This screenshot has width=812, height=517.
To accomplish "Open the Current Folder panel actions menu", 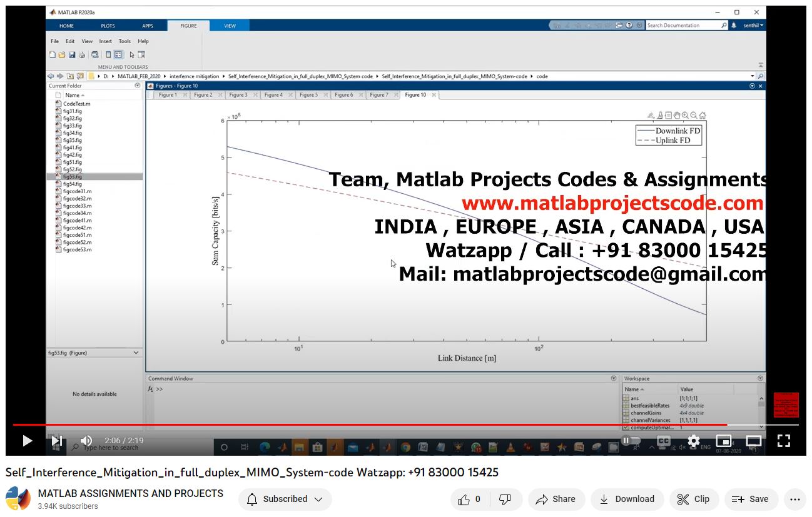I will click(138, 86).
